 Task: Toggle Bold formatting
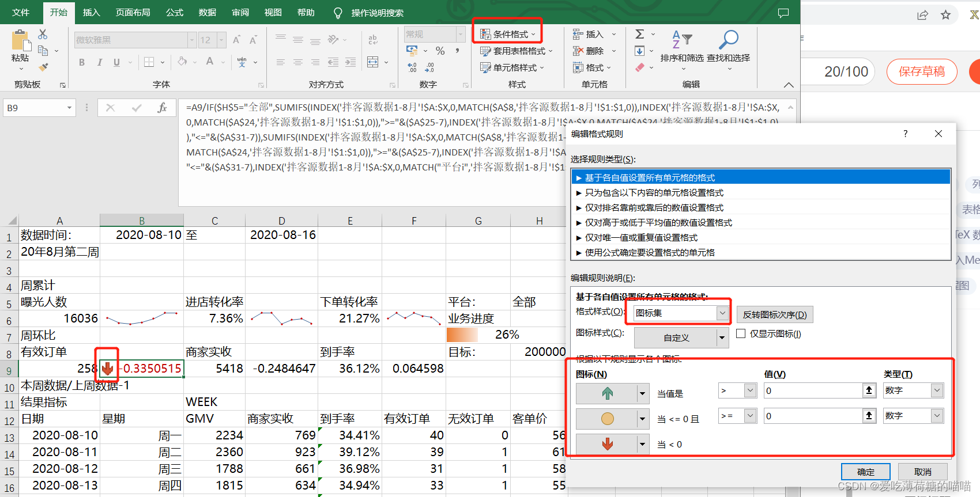coord(82,62)
